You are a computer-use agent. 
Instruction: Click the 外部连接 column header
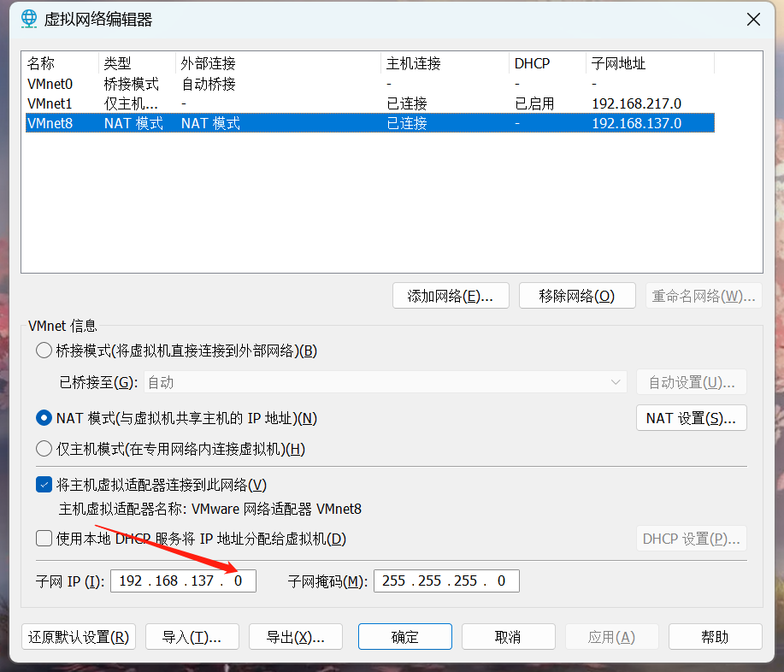coord(278,63)
